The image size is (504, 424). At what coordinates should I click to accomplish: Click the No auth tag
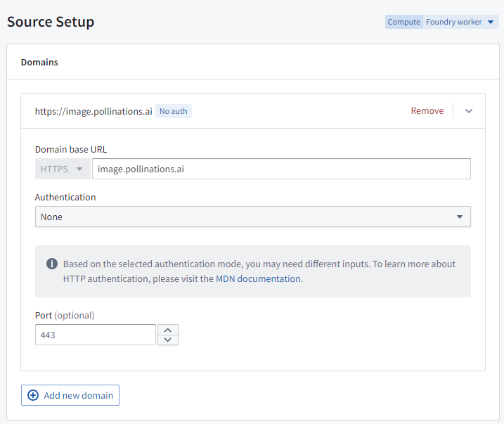point(173,111)
